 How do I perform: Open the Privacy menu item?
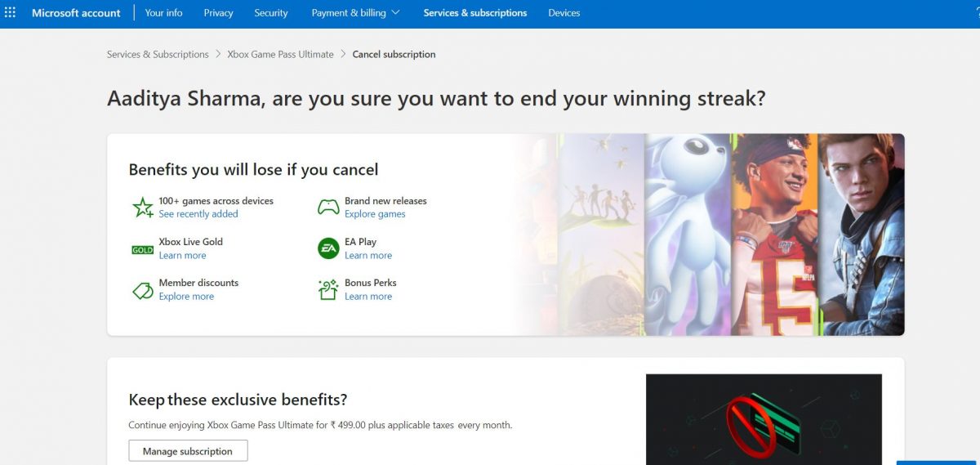click(x=218, y=13)
